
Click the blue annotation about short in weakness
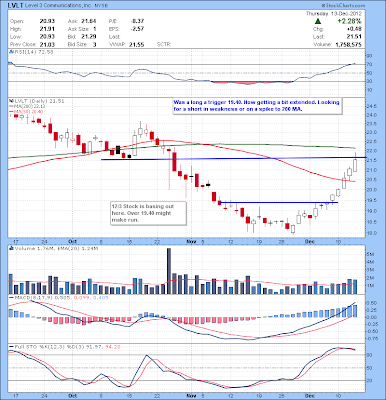point(256,105)
